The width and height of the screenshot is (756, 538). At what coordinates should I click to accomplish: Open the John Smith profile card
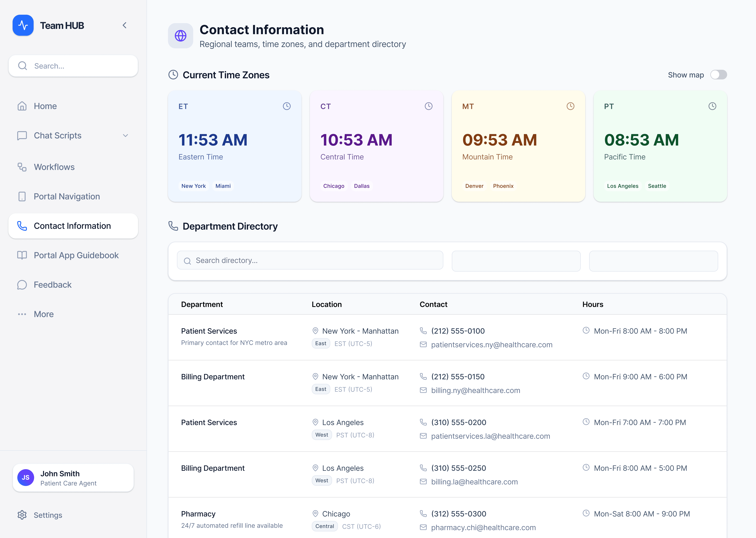[73, 478]
